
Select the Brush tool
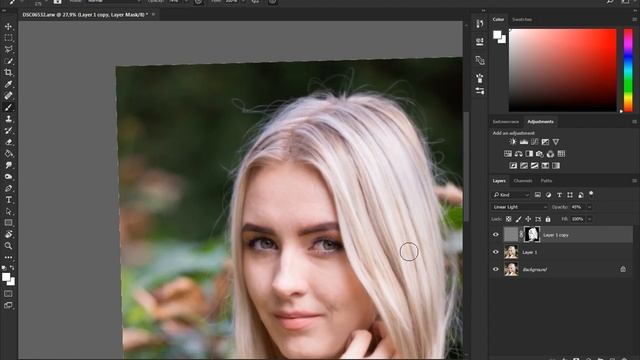click(8, 107)
